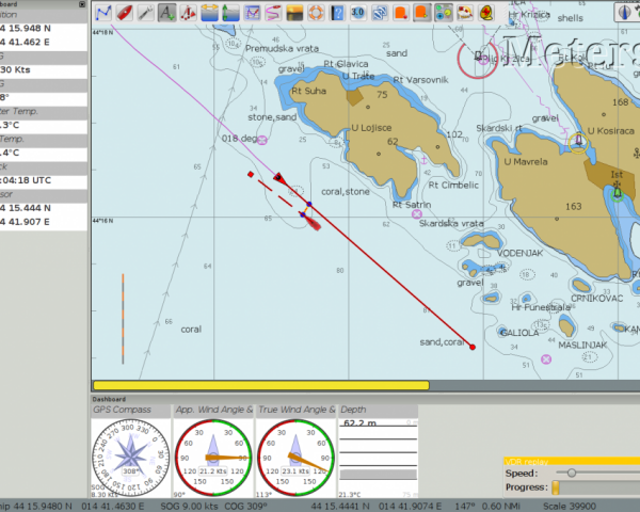Click cursor latitude 15.444 N in panel
Screen dimensions: 640x512
[x=25, y=208]
